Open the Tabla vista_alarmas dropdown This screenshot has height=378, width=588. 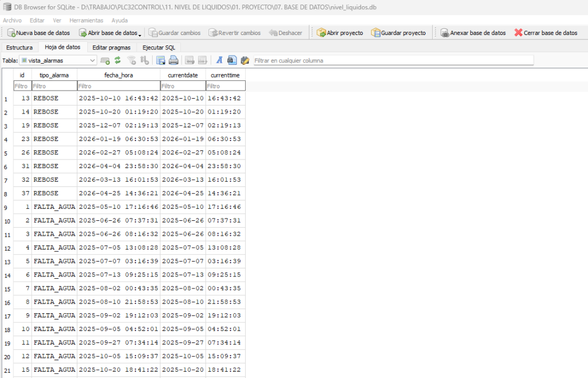58,60
